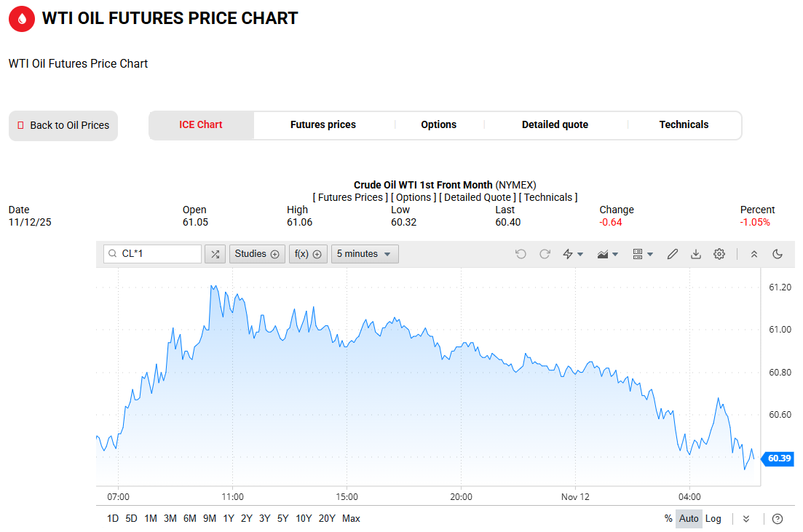This screenshot has height=532, width=803.
Task: Open the Detailed Quote bracket link
Action: click(479, 197)
